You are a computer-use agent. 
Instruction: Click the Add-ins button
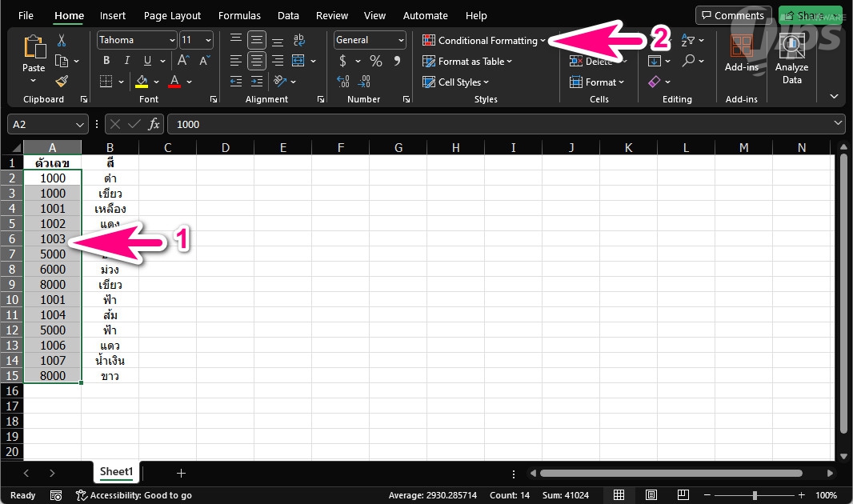click(742, 54)
